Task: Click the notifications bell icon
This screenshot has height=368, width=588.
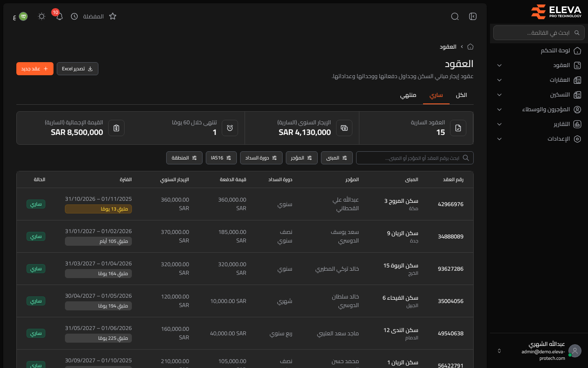Action: click(60, 17)
